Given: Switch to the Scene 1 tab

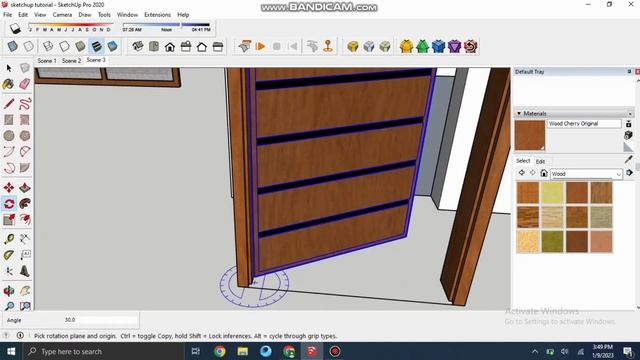Looking at the screenshot, I should pyautogui.click(x=47, y=60).
